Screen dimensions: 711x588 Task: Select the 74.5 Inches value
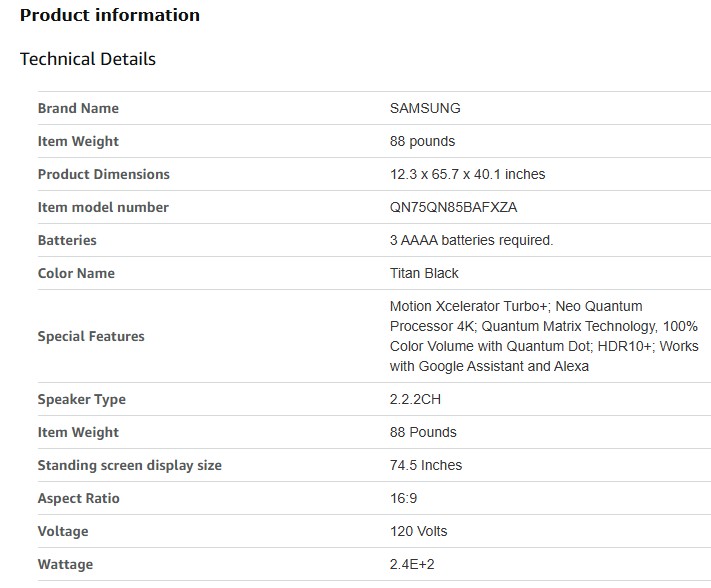(x=426, y=465)
